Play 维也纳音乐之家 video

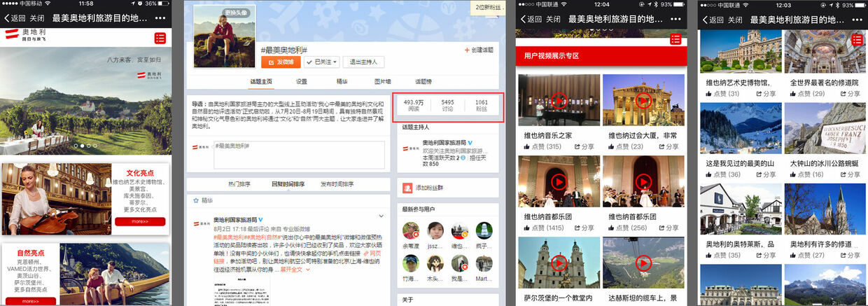coord(559,100)
